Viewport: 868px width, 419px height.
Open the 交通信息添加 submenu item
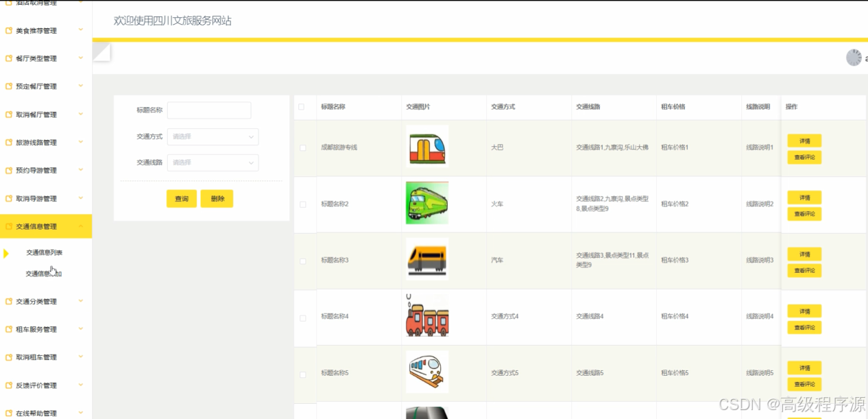[44, 274]
